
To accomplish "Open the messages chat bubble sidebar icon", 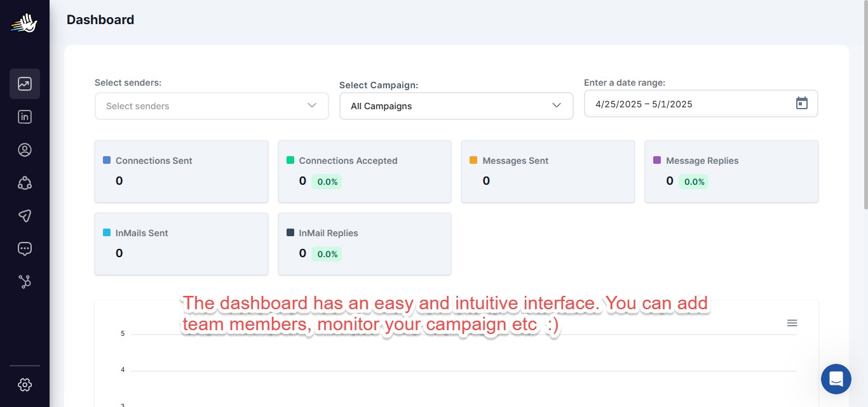I will (x=25, y=249).
